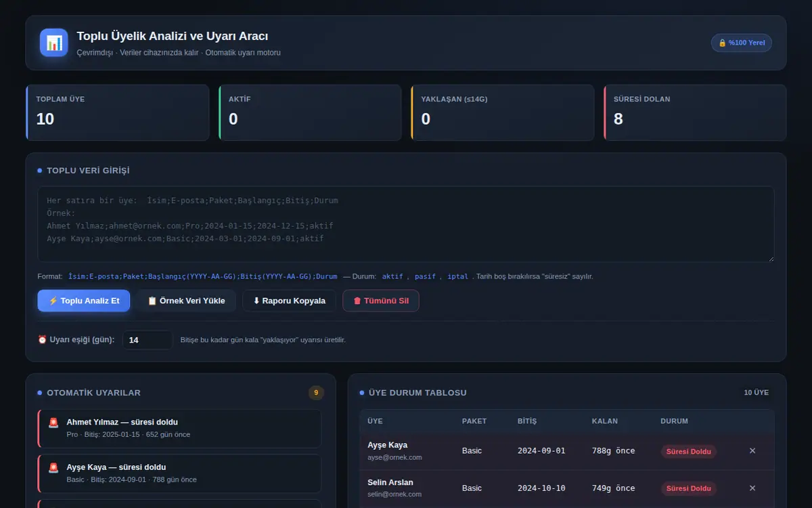Click the %100 Yerel lock badge
The height and width of the screenshot is (508, 812).
point(741,43)
